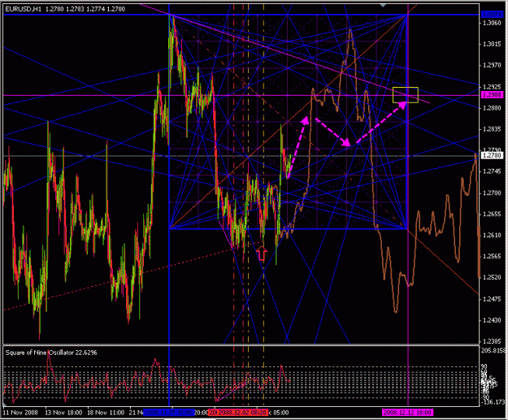Click the oscillator scale value 205.8155
Screen dimensions: 508x420
tap(493, 350)
